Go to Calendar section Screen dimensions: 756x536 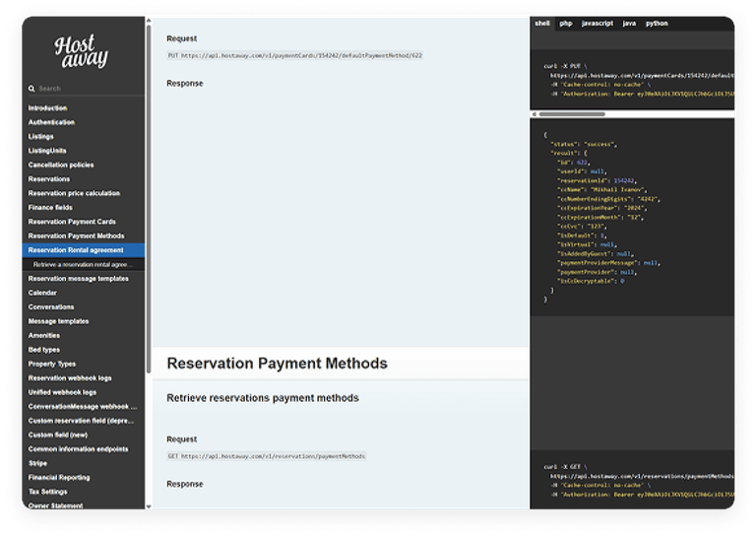click(x=42, y=293)
